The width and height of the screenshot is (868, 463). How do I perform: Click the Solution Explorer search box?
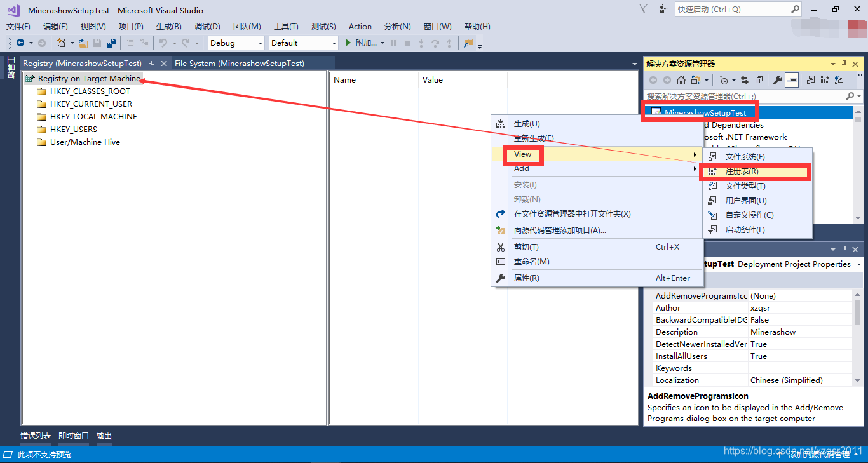tap(745, 97)
